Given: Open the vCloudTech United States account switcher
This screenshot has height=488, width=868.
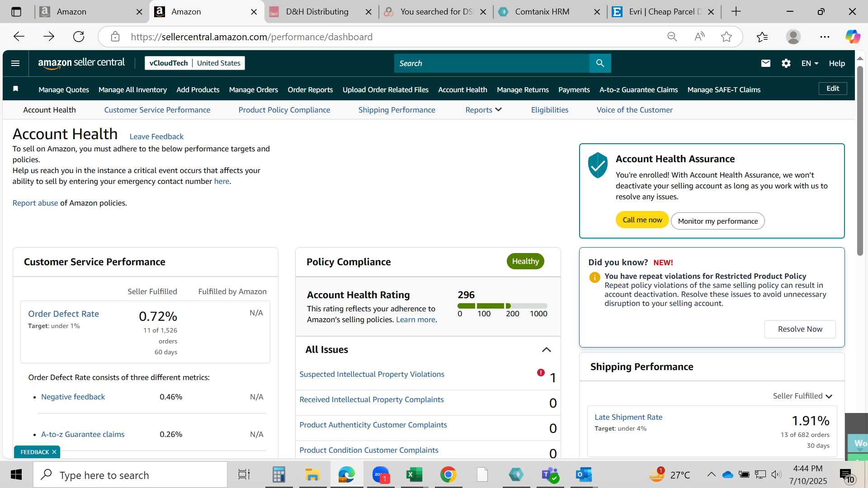Looking at the screenshot, I should [x=195, y=63].
